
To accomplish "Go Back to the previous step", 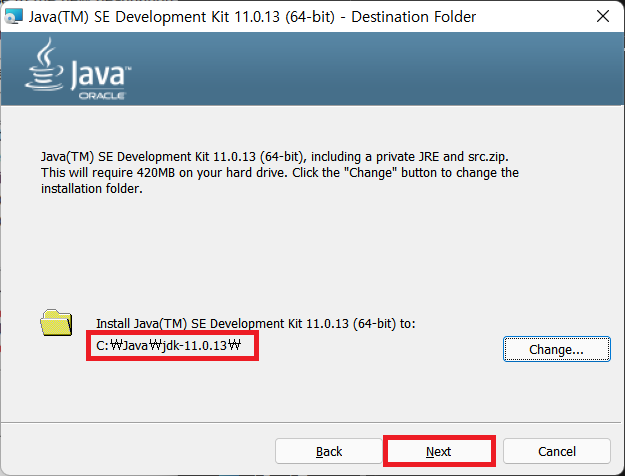I will pos(329,451).
